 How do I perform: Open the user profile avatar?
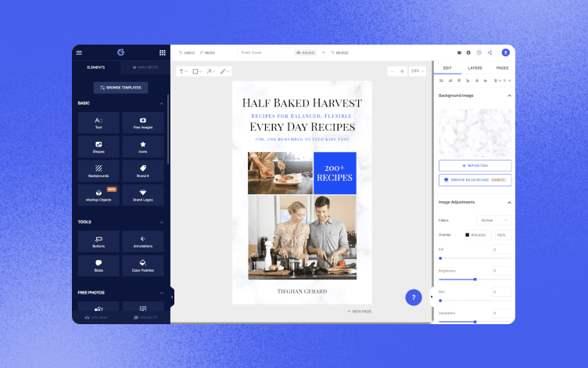(505, 52)
